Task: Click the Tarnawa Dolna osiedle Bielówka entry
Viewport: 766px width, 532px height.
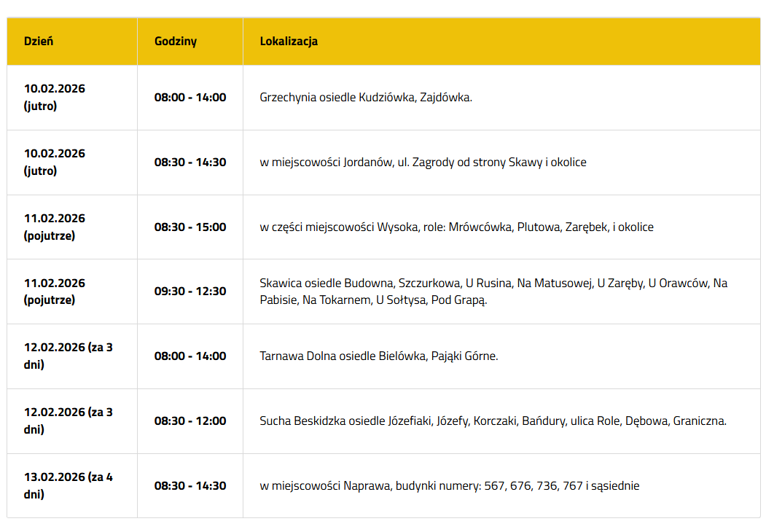Action: click(x=379, y=356)
